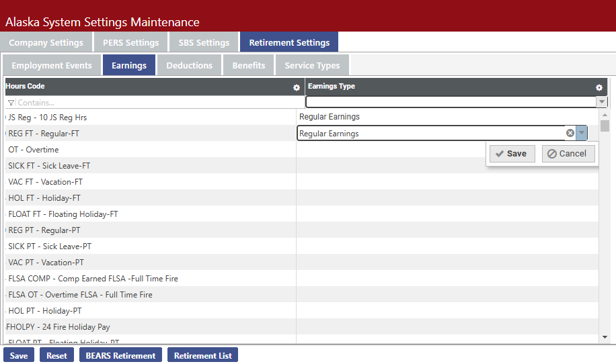The image size is (616, 364).
Task: Open Hours Code column settings gear
Action: pos(297,88)
